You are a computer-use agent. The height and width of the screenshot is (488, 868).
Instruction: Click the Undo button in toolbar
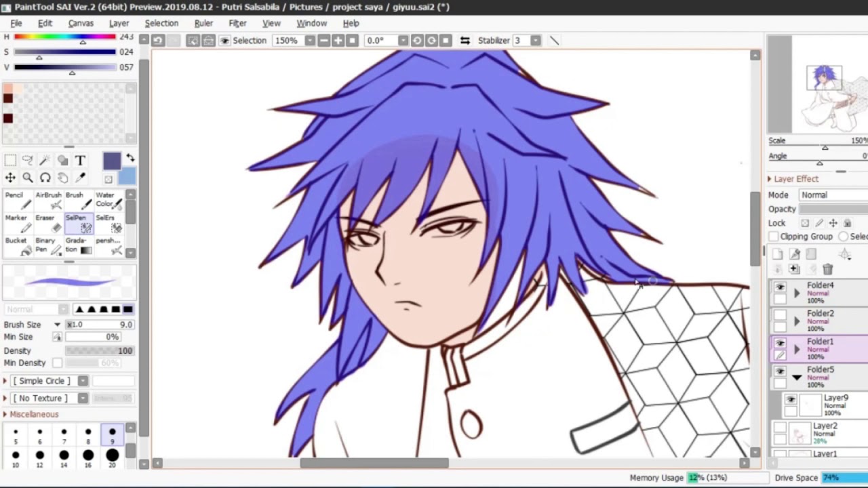click(x=157, y=41)
